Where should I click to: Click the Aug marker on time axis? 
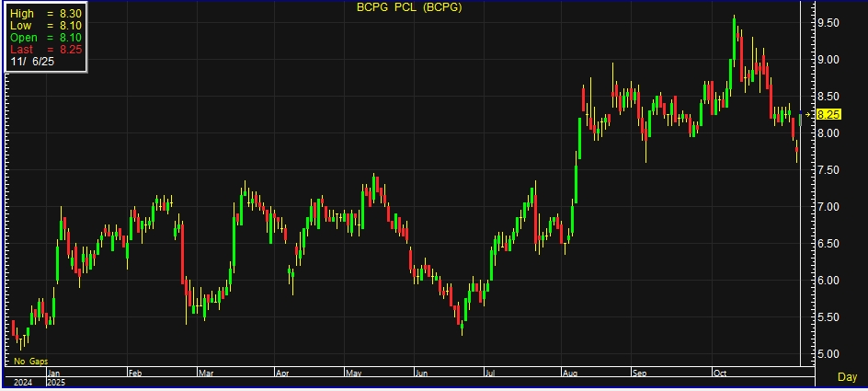[572, 374]
